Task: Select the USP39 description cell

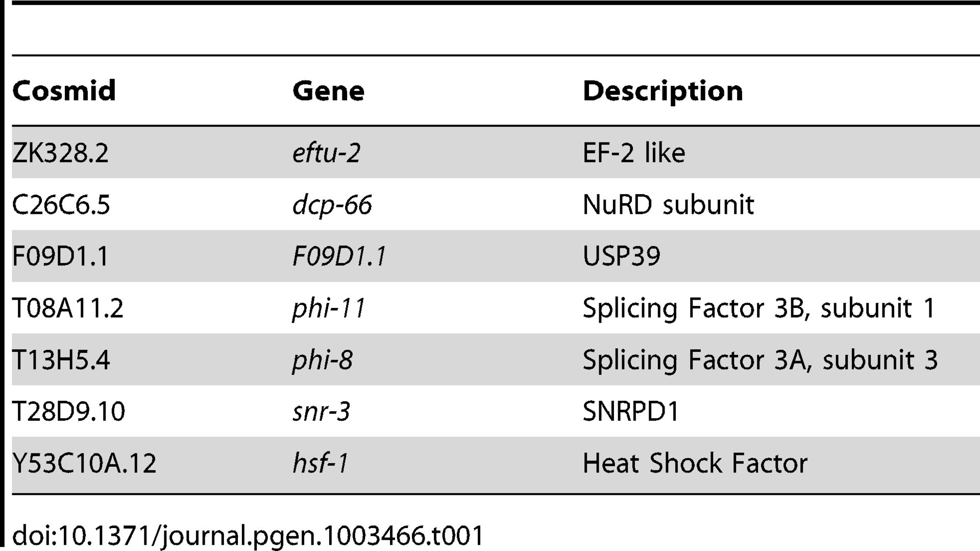Action: [x=621, y=256]
